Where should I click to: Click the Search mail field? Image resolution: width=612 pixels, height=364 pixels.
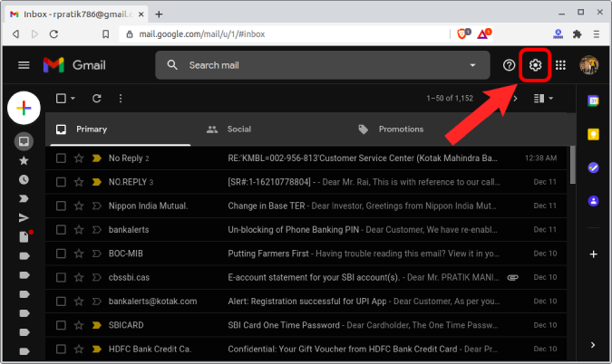click(323, 65)
